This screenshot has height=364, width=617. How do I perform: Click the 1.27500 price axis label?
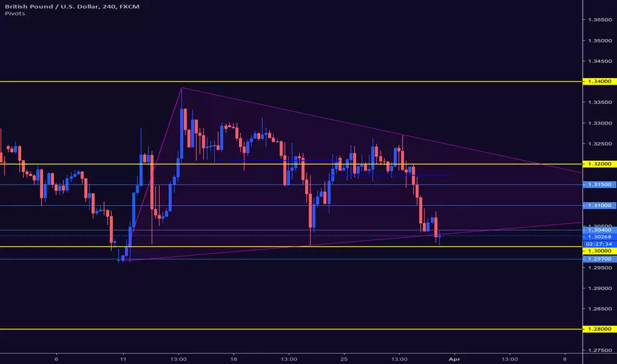coord(600,350)
